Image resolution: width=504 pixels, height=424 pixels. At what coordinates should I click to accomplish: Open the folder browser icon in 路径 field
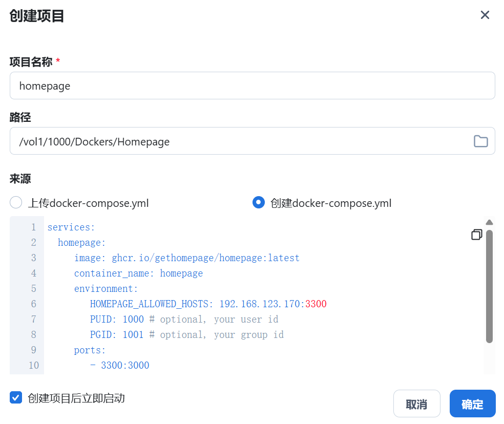(x=480, y=141)
